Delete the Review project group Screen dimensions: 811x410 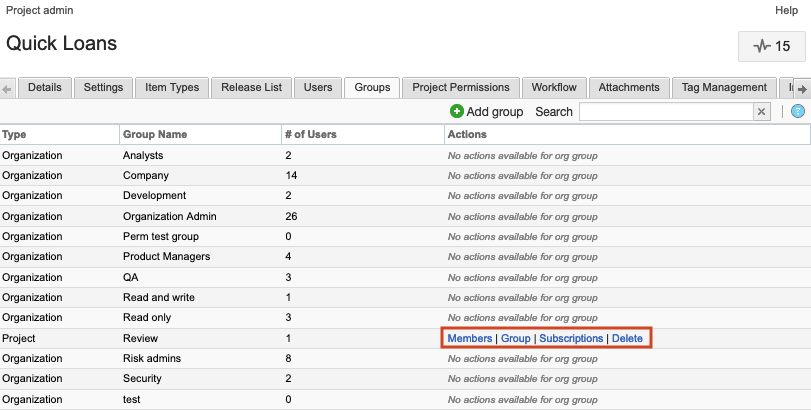[x=627, y=339]
